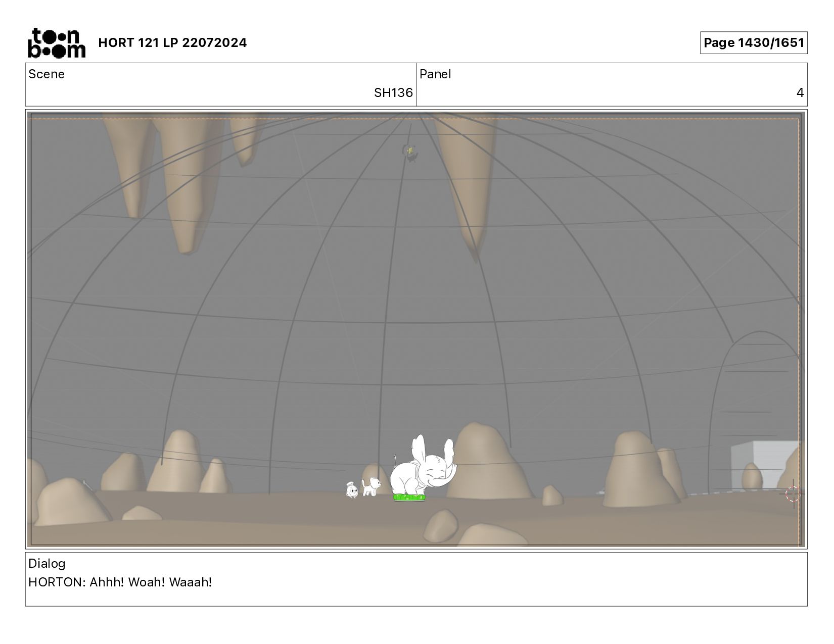Click the panel number '4'

coord(800,93)
